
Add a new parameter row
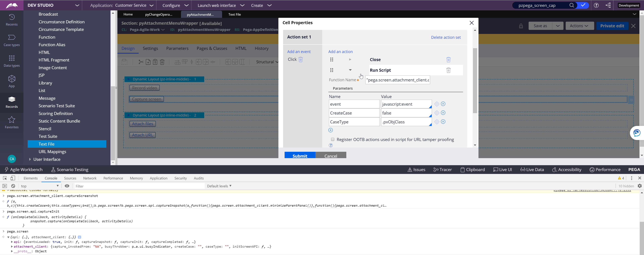click(331, 130)
